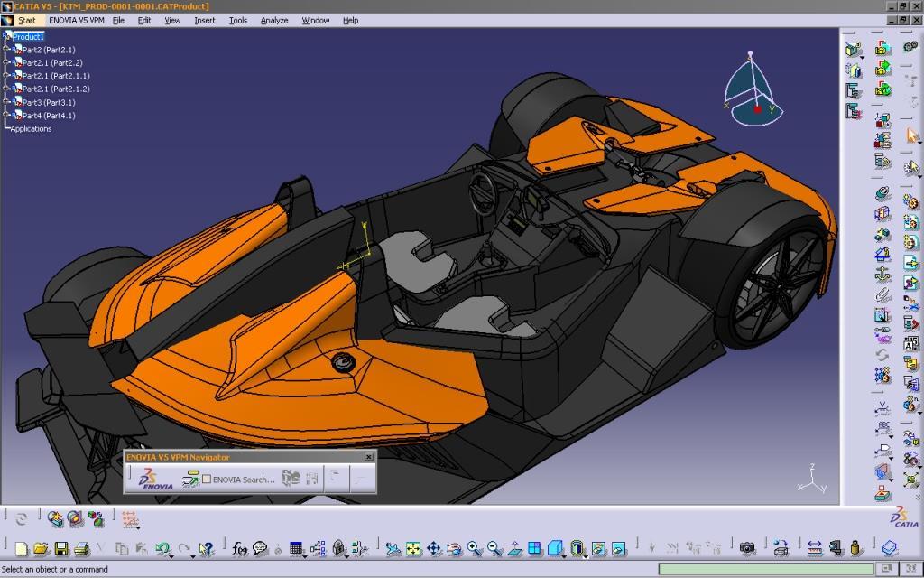Viewport: 924px width, 578px height.
Task: Click the lock padlock icon
Action: 338,549
